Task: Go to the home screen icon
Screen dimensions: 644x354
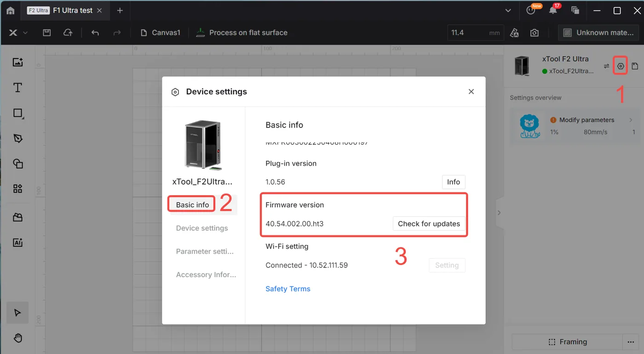Action: point(10,10)
